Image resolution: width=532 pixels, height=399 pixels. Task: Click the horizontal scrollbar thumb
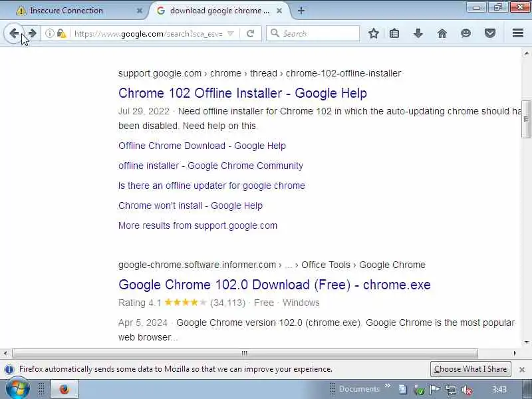click(245, 354)
